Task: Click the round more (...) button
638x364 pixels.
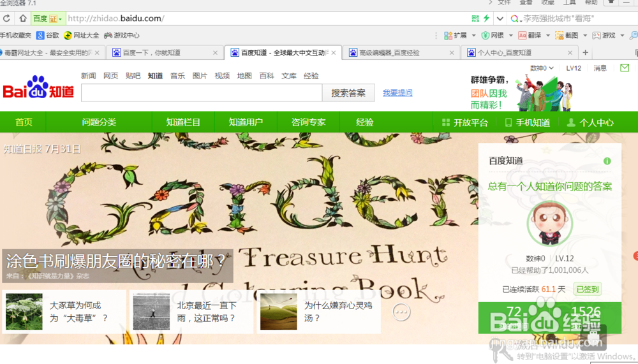Action: (x=401, y=312)
